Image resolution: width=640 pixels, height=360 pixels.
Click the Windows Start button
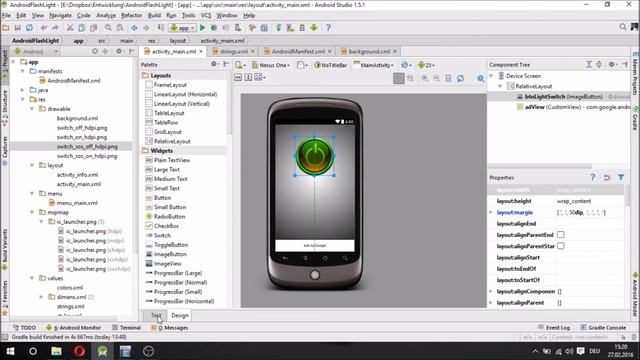(x=10, y=351)
